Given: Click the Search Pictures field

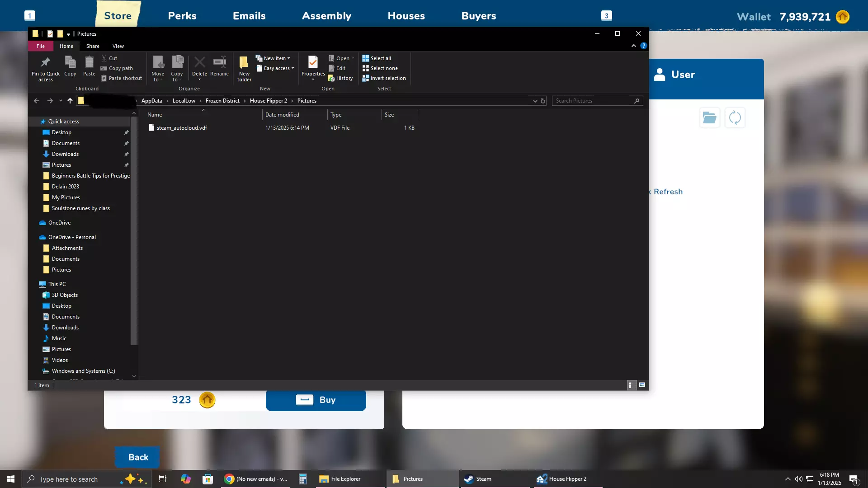Looking at the screenshot, I should (592, 101).
